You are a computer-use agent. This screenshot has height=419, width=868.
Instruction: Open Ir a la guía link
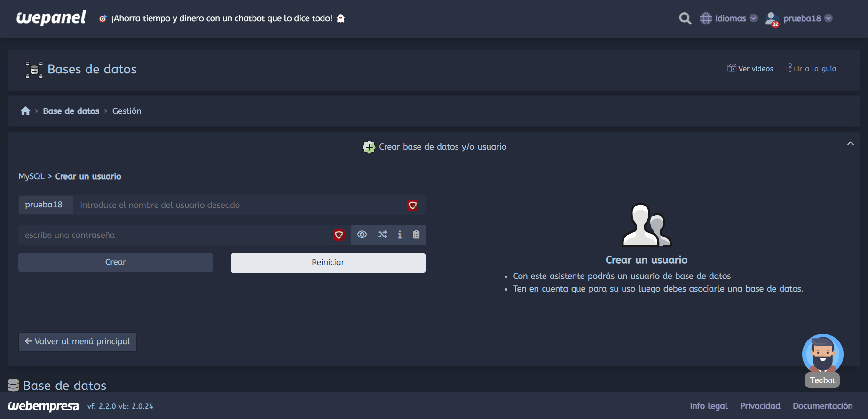coord(811,69)
